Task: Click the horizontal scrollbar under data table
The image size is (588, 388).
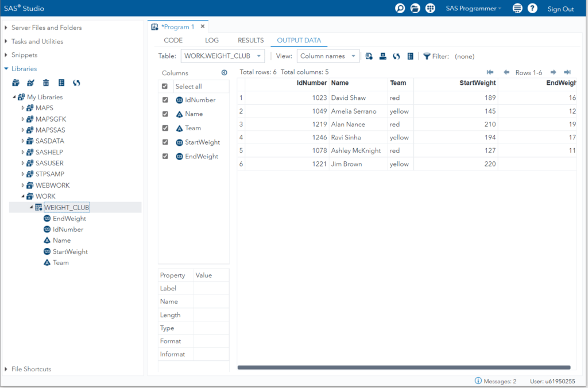Action: (404, 367)
